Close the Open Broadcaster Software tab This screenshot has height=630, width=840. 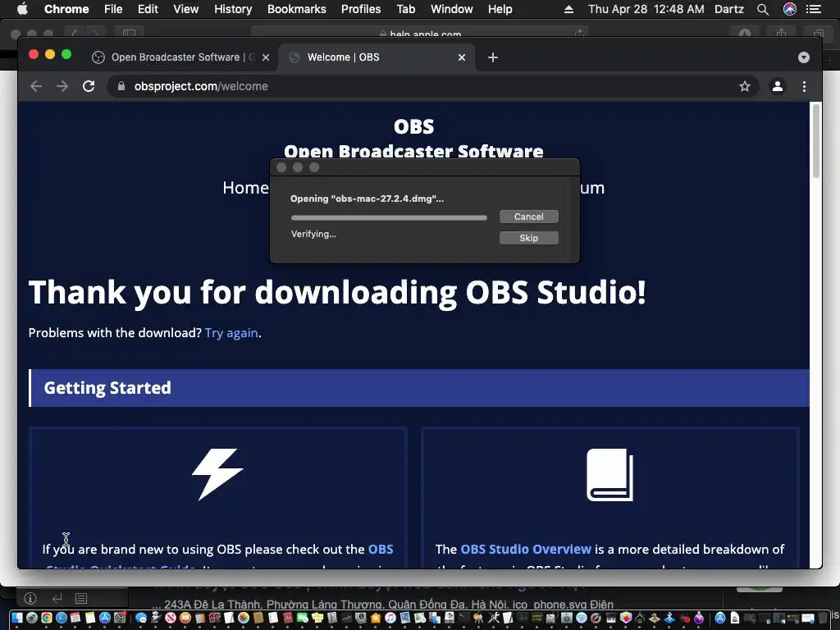point(266,57)
